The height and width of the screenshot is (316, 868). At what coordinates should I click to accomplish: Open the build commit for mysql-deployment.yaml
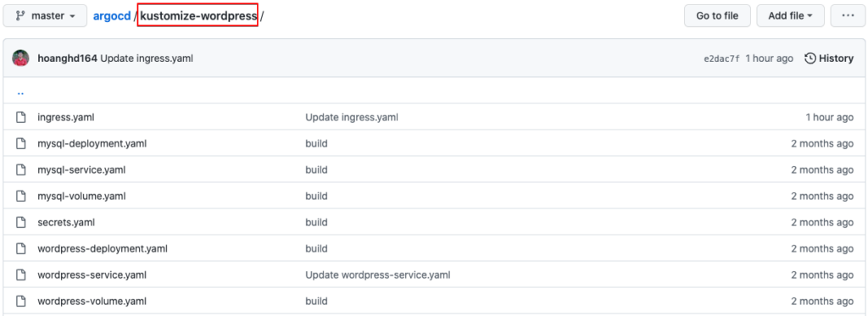(316, 144)
